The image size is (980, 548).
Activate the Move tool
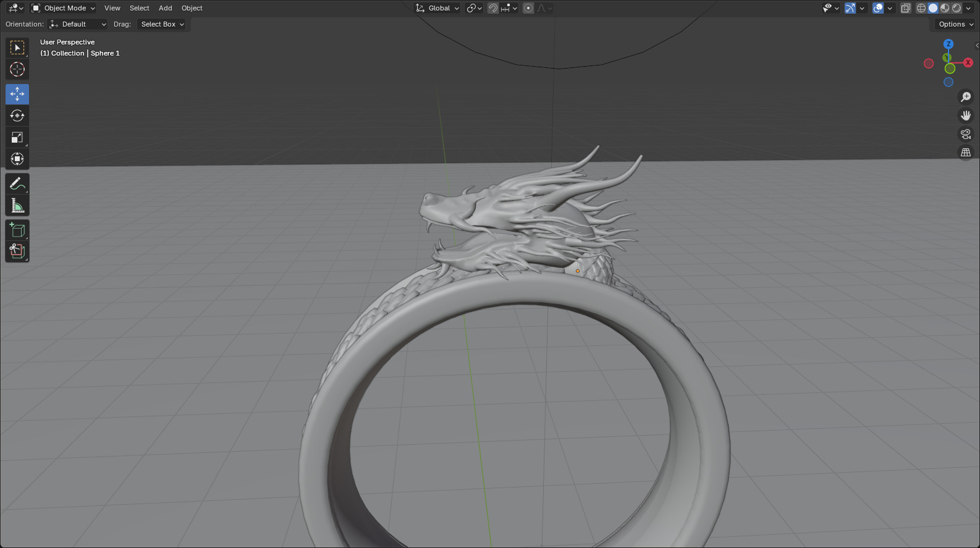point(17,94)
